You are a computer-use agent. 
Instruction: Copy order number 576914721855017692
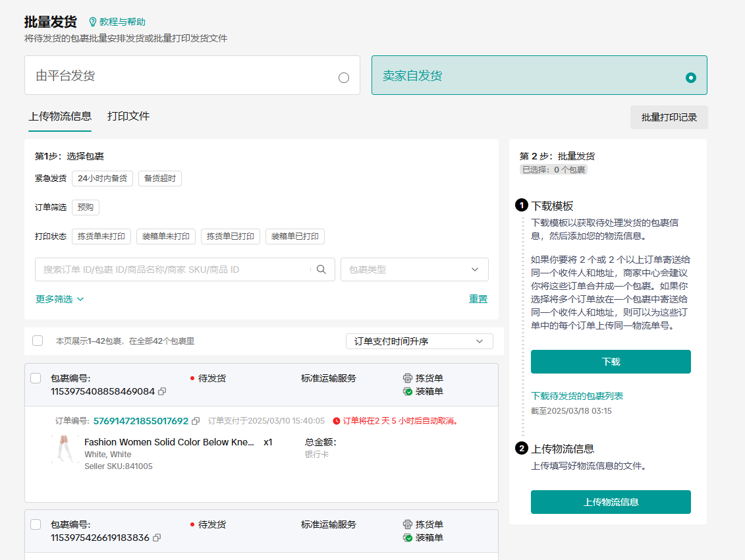tap(196, 421)
